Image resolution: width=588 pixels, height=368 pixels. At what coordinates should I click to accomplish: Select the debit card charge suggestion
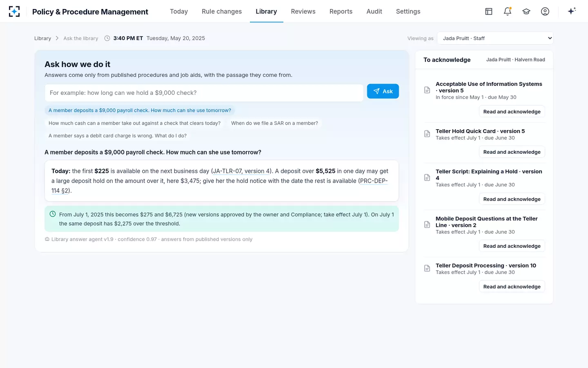[118, 136]
